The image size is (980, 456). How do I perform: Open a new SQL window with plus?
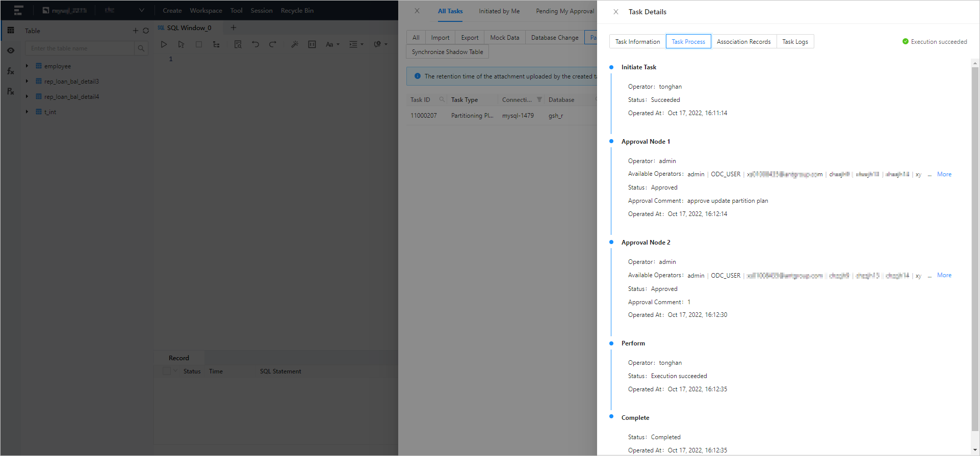[x=234, y=28]
